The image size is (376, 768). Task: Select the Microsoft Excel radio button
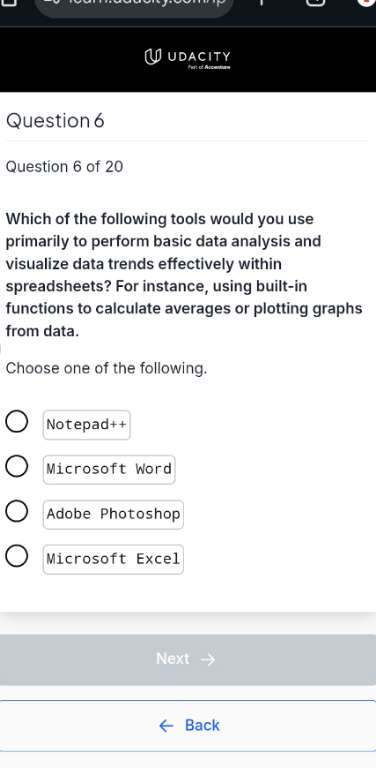(x=17, y=556)
